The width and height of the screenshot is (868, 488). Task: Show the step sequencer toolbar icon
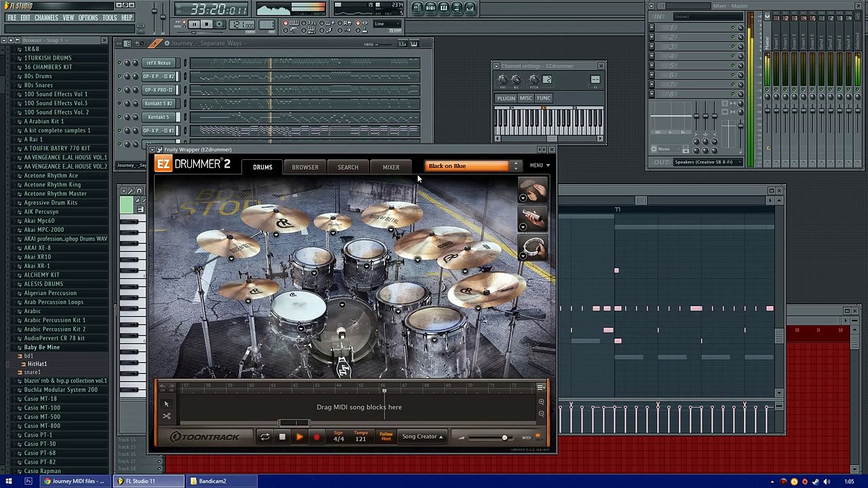point(431,8)
